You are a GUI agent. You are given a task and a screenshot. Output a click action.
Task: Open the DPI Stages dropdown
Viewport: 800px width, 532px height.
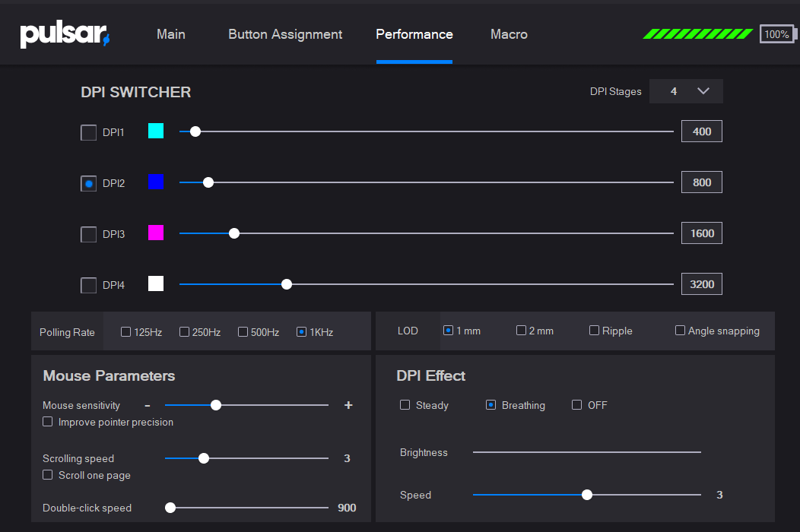coord(686,91)
